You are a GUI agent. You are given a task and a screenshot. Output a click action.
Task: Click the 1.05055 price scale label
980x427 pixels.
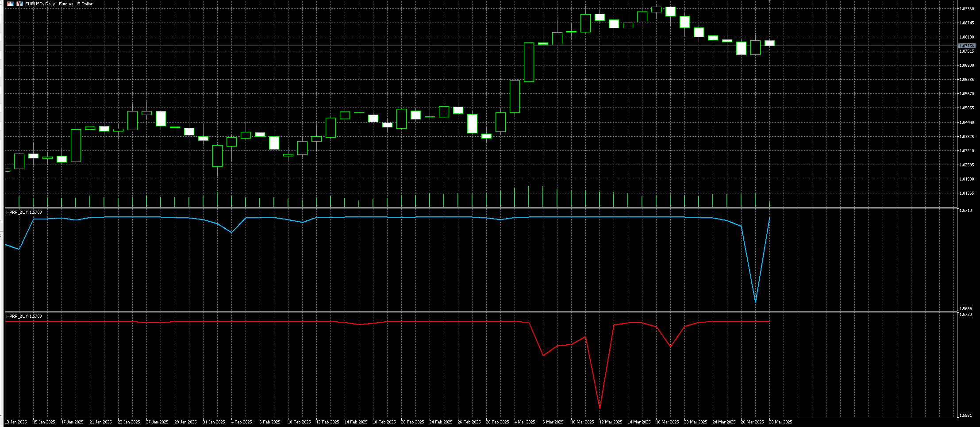(x=967, y=108)
